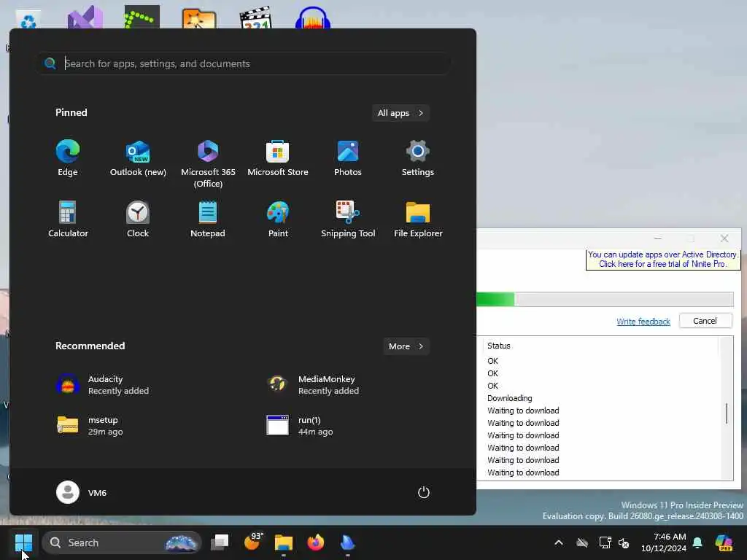This screenshot has width=747, height=560.
Task: Open Microsoft 365 (Office) app
Action: [x=208, y=164]
